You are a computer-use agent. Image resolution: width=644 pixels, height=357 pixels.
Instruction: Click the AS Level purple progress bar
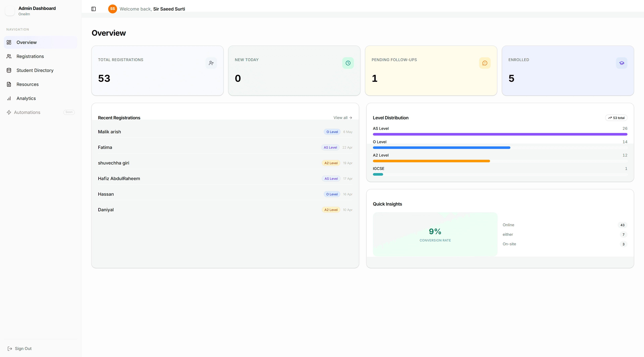[500, 134]
